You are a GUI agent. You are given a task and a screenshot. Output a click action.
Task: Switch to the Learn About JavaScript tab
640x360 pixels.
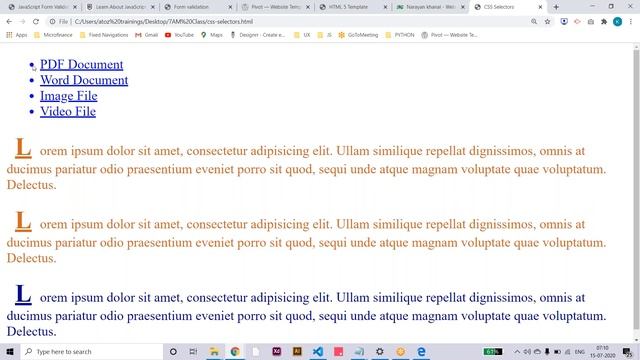(121, 7)
